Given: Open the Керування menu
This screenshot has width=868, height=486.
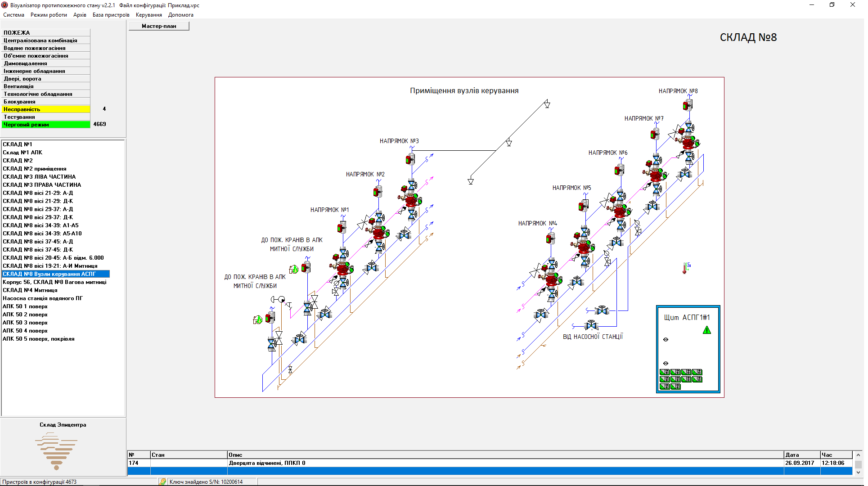Looking at the screenshot, I should tap(148, 15).
